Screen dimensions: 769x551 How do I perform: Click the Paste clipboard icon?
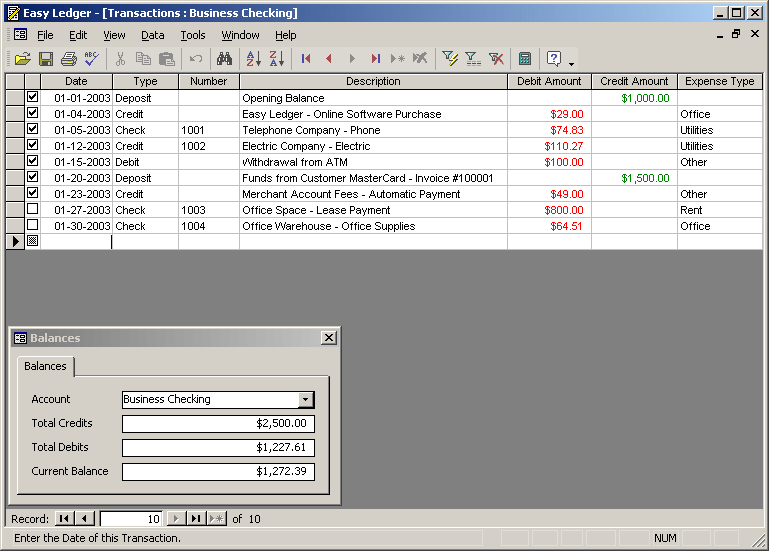167,59
